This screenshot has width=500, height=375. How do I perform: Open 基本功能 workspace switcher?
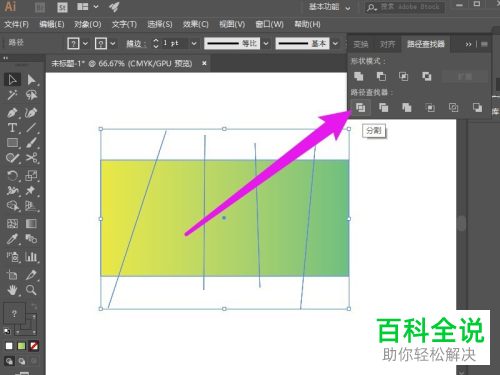pos(329,7)
